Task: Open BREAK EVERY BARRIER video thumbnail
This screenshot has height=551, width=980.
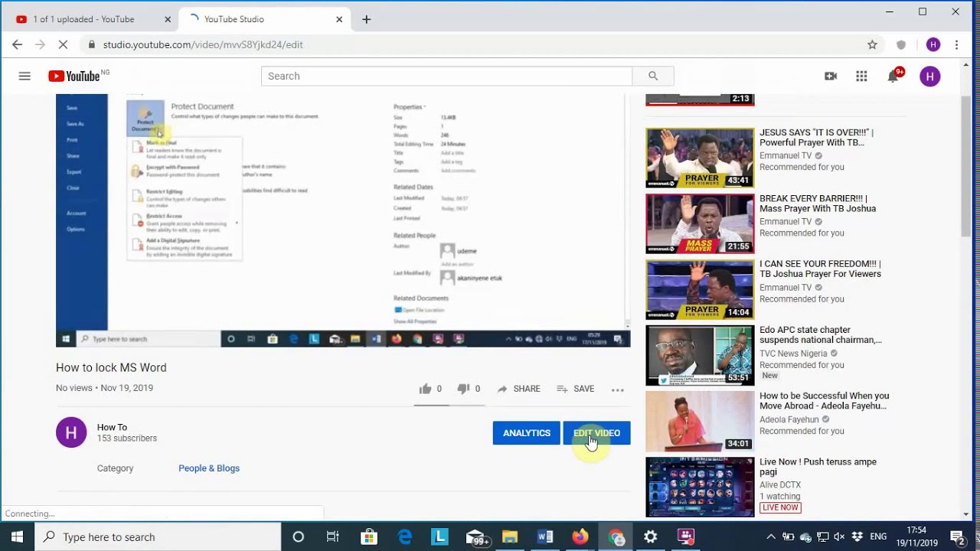Action: click(700, 223)
